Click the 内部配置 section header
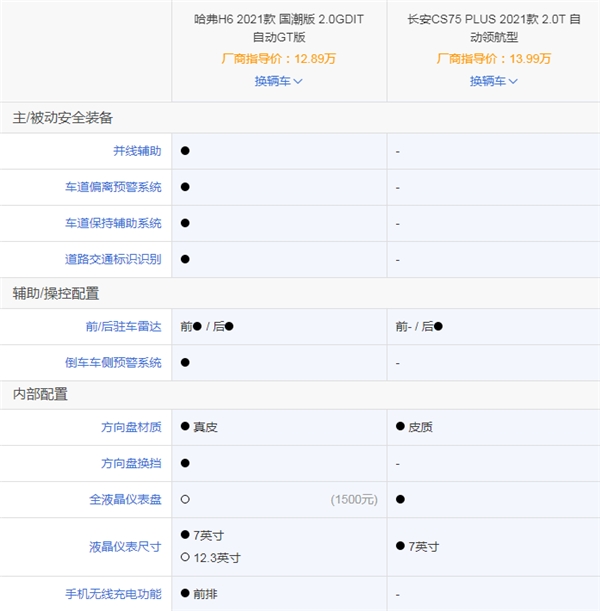The width and height of the screenshot is (600, 611). pos(41,394)
